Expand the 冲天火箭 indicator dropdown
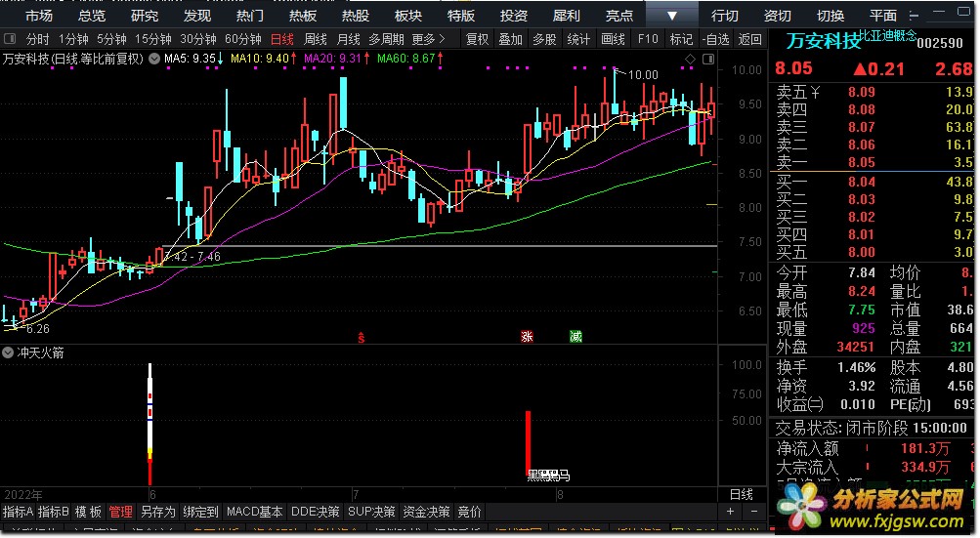Viewport: 980px width, 538px height. pos(8,353)
